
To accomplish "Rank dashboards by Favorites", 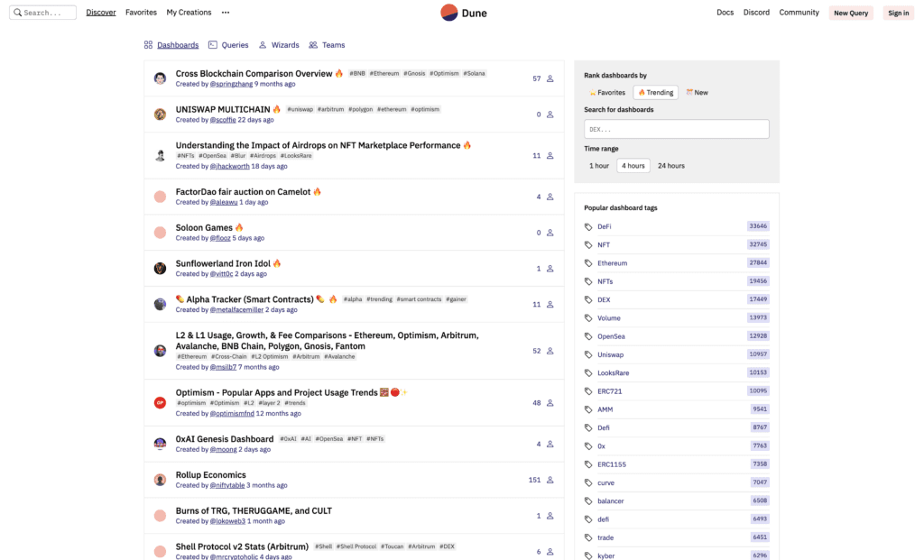I will point(607,93).
